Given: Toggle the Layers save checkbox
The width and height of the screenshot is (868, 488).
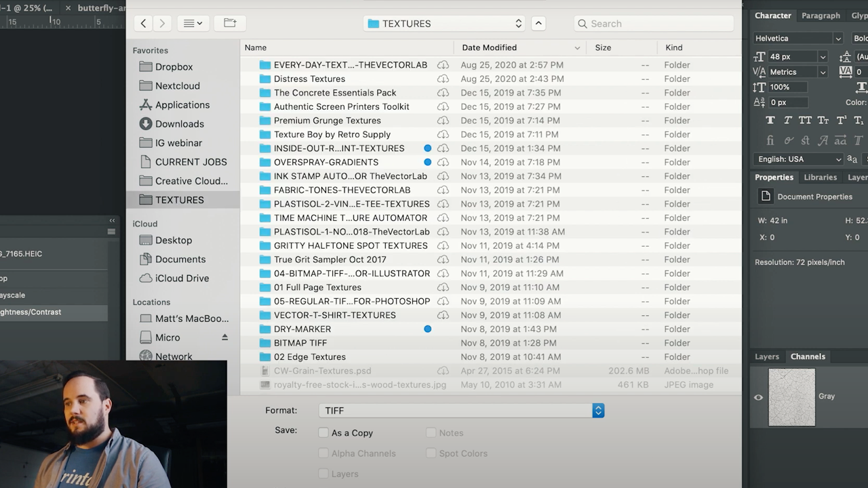Looking at the screenshot, I should coord(323,473).
